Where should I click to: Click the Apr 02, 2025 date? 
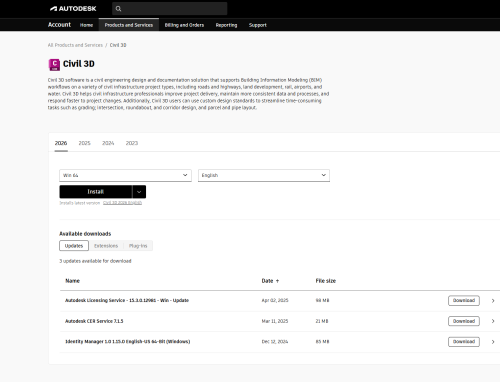click(x=275, y=300)
